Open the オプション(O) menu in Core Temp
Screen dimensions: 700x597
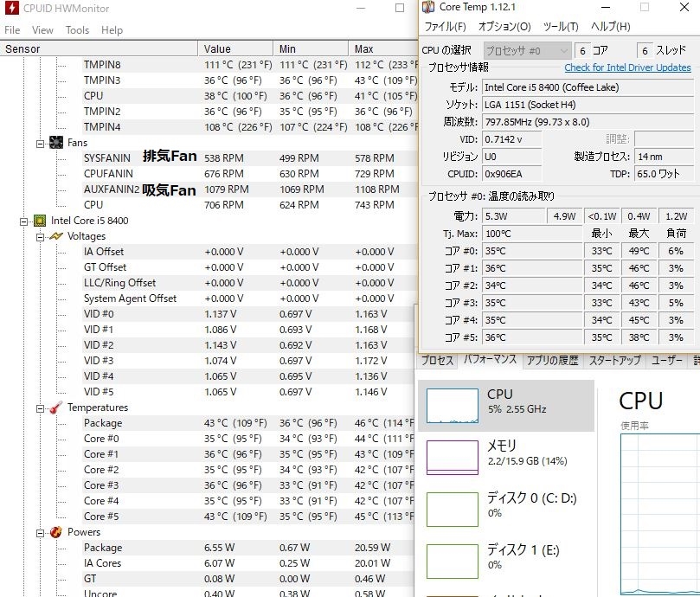click(504, 26)
